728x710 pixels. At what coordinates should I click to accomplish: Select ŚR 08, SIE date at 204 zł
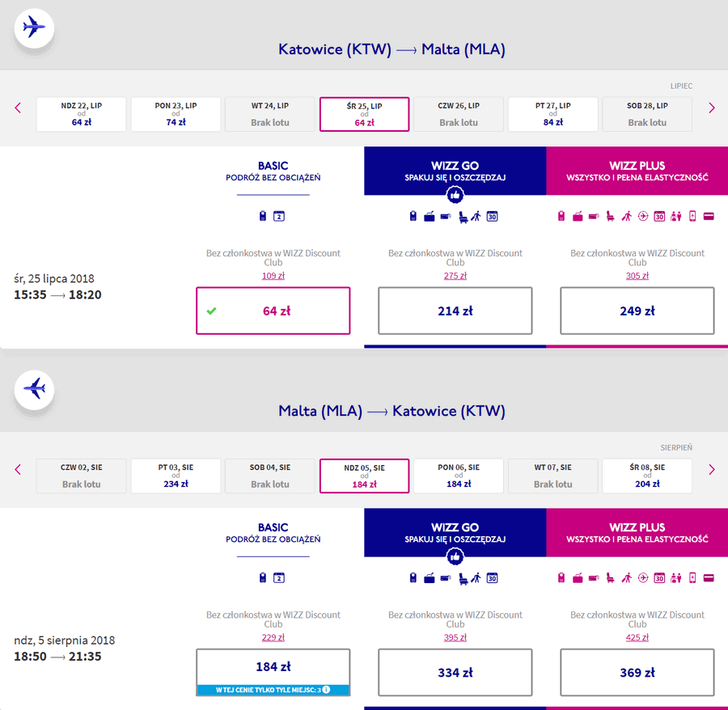[x=647, y=475]
